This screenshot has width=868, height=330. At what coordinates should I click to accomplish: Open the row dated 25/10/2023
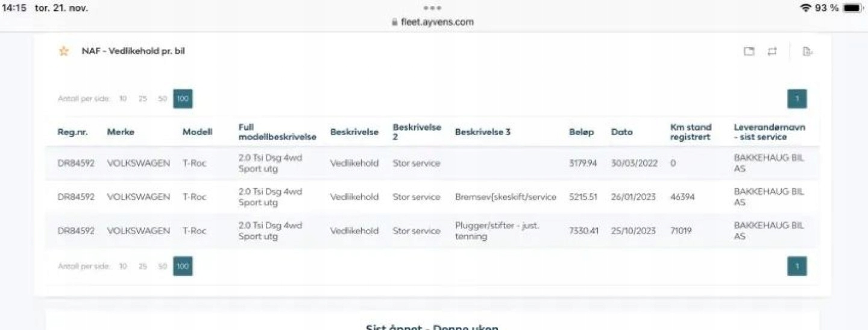click(x=634, y=230)
